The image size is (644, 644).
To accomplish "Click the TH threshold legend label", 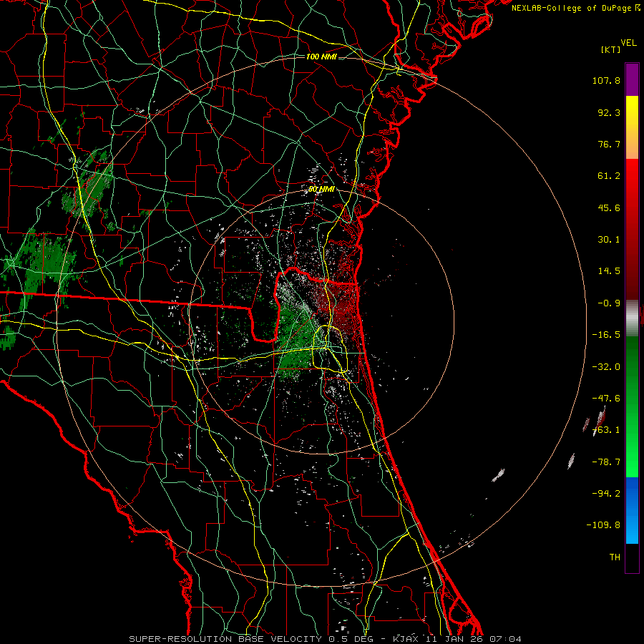I will point(615,557).
